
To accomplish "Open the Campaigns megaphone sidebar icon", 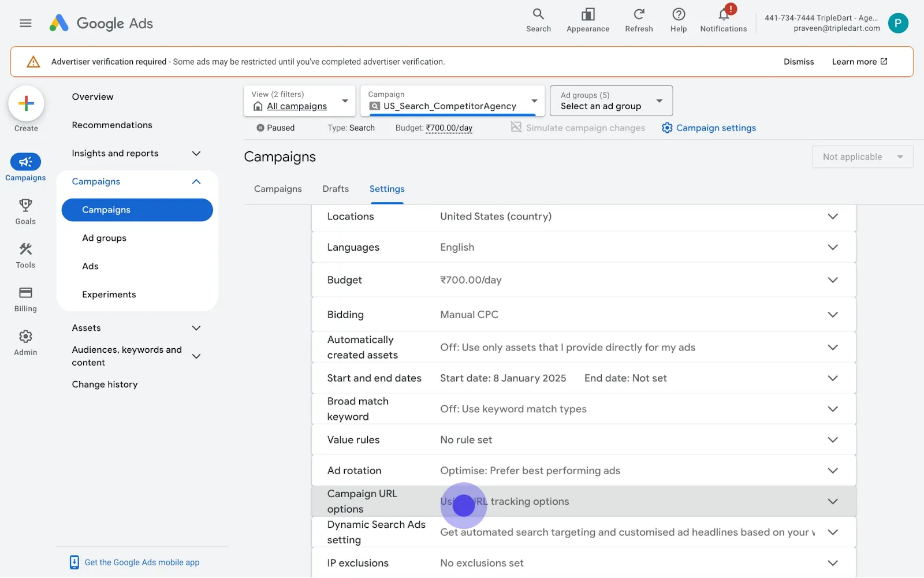I will (25, 162).
